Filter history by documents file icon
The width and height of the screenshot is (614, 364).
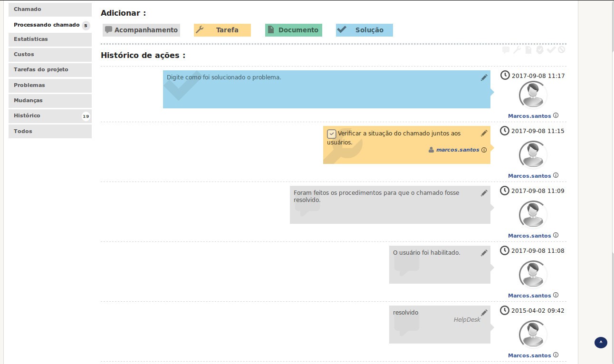click(528, 50)
